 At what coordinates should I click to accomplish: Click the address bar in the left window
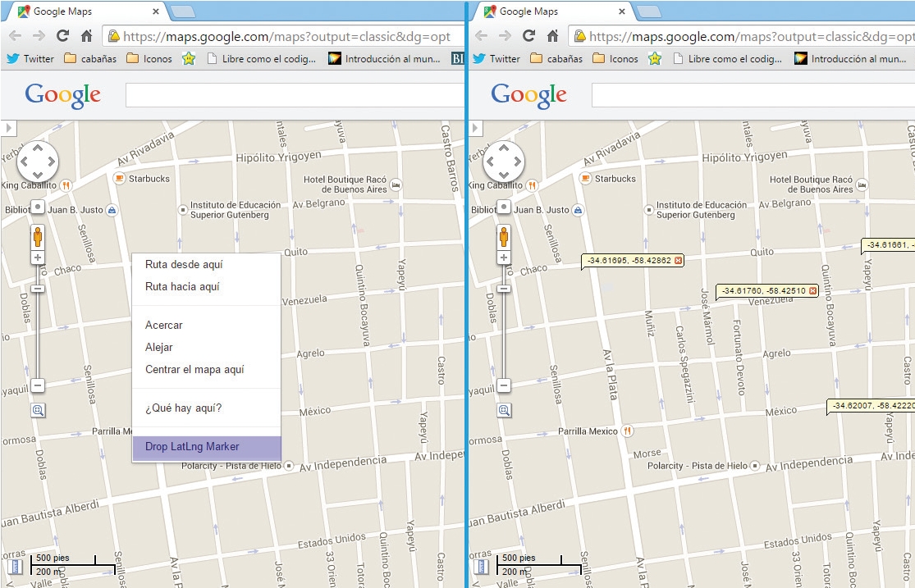click(283, 36)
